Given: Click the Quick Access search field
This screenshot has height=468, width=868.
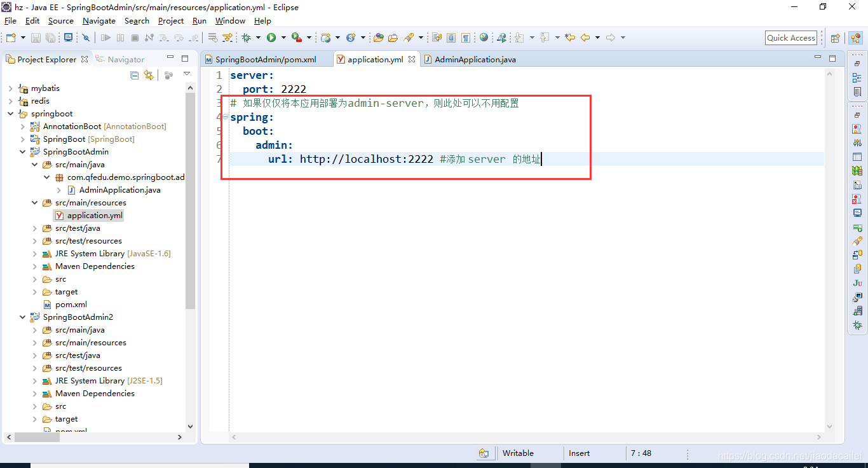Looking at the screenshot, I should pos(791,38).
